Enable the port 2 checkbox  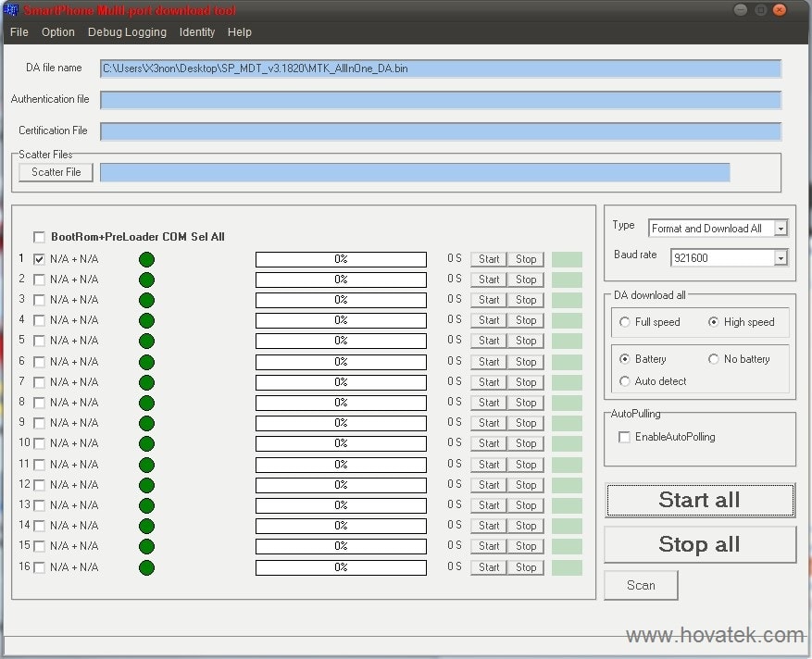[39, 280]
